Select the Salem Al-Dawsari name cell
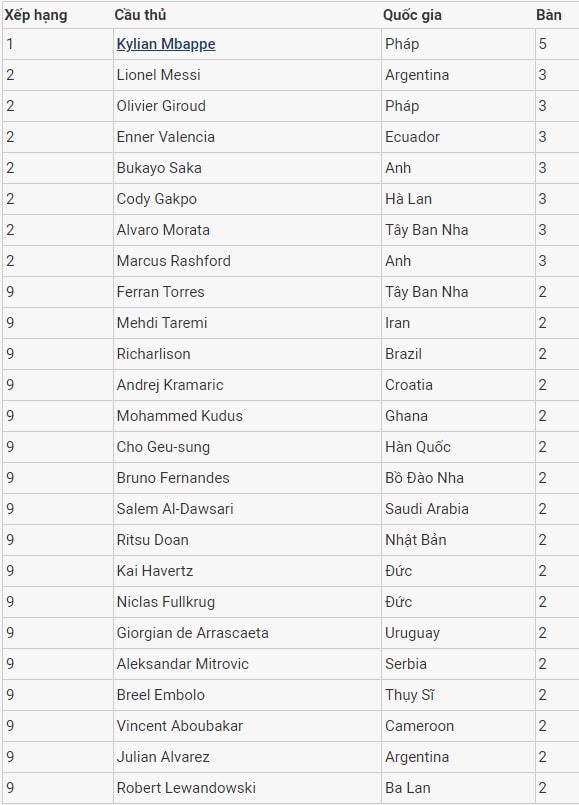This screenshot has height=805, width=579. coord(247,509)
